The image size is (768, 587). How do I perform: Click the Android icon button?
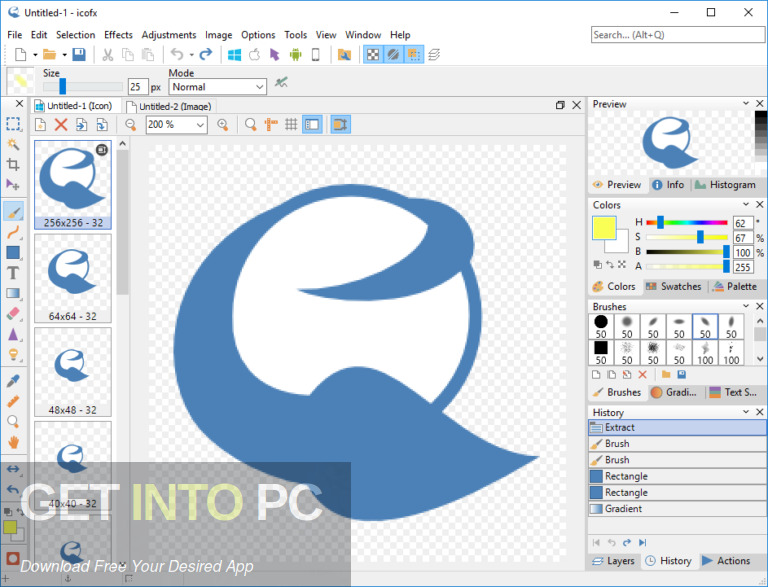(x=295, y=54)
